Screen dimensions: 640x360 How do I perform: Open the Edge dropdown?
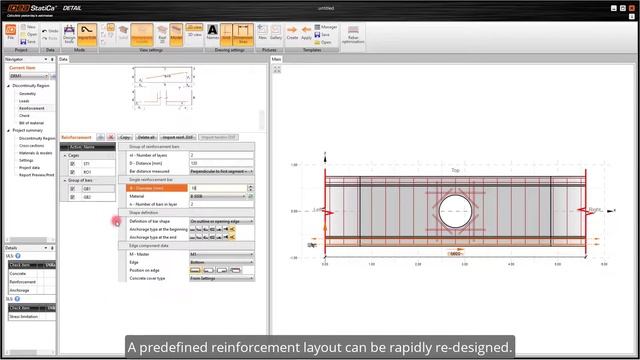[x=221, y=262]
